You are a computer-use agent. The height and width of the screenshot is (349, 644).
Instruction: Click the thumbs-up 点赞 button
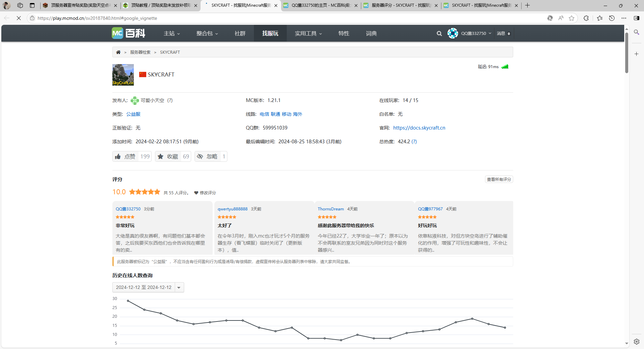tap(132, 156)
